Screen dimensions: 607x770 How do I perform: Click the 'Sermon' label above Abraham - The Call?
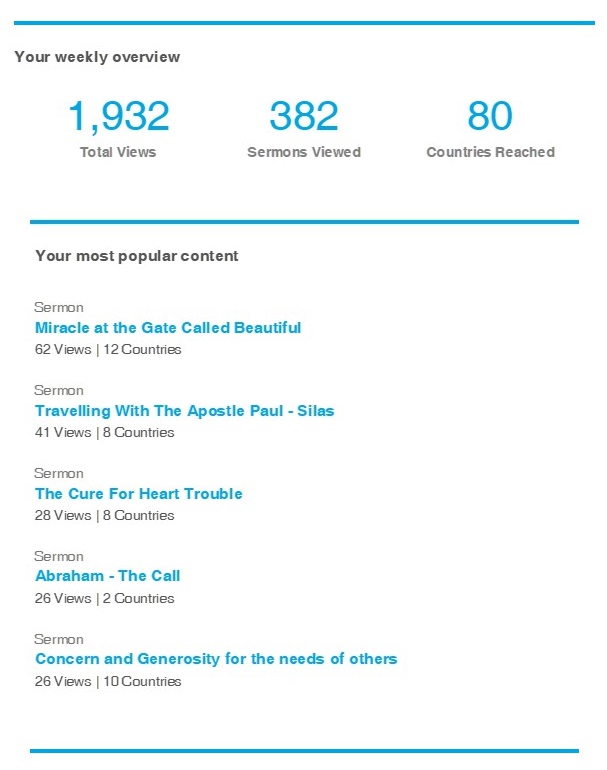59,556
